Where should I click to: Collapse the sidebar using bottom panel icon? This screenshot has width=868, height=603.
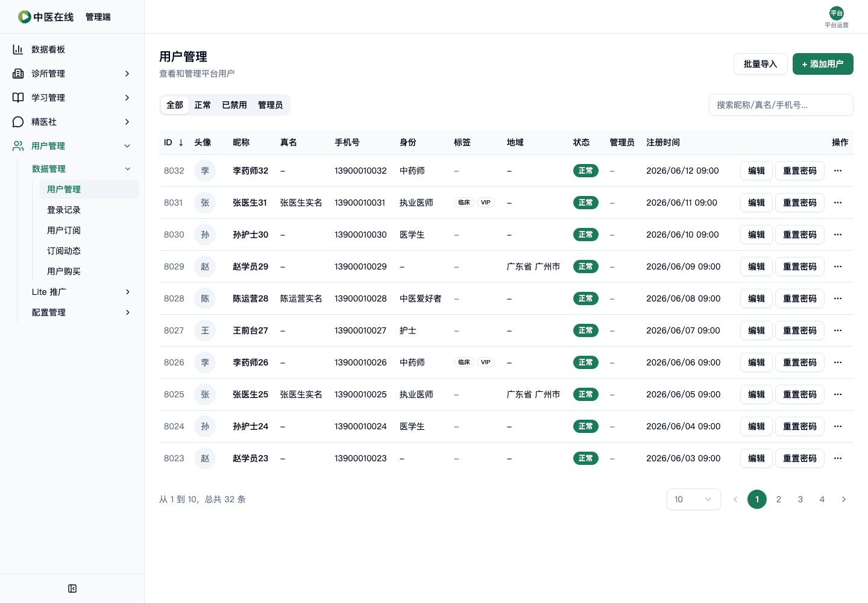pos(72,589)
